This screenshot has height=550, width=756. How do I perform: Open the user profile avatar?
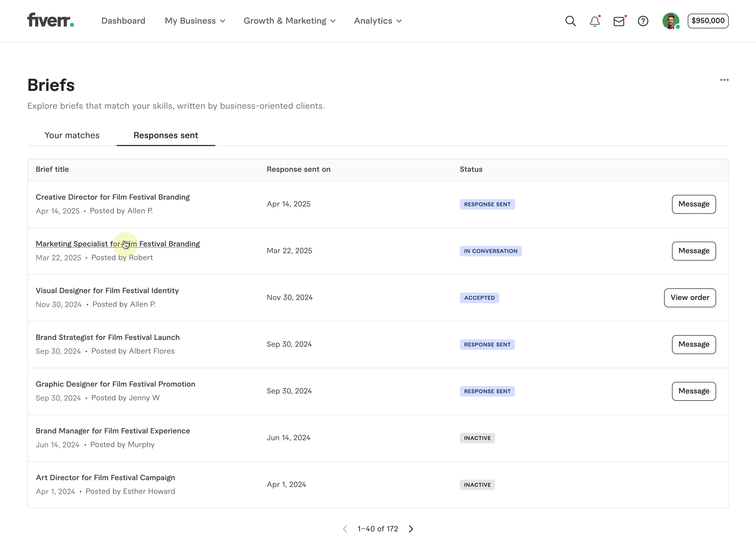[x=670, y=21]
